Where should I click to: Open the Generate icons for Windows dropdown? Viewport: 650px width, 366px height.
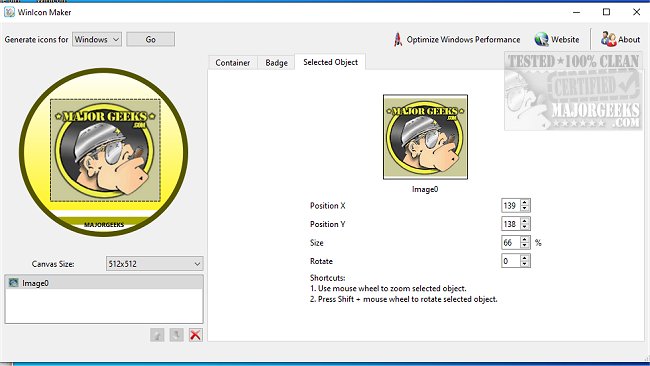[97, 39]
